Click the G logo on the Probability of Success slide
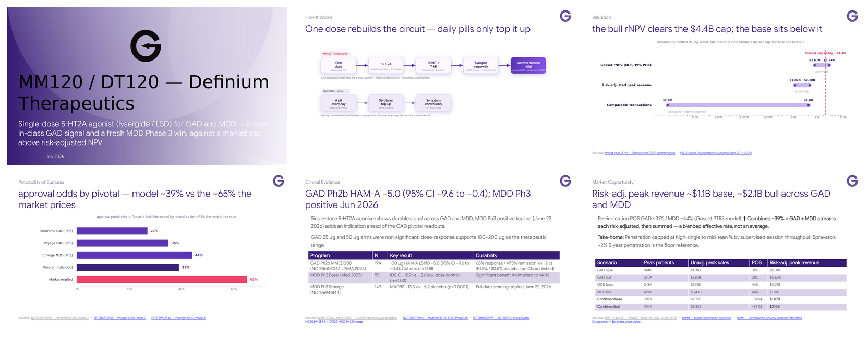The height and width of the screenshot is (337, 868). click(x=279, y=181)
